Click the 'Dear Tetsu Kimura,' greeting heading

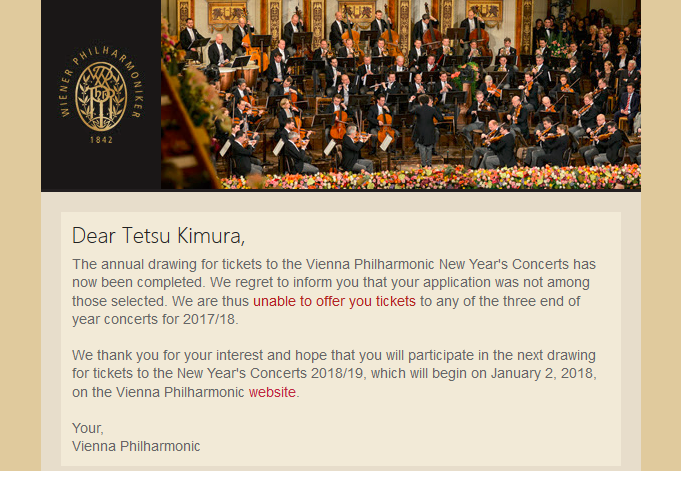(159, 236)
